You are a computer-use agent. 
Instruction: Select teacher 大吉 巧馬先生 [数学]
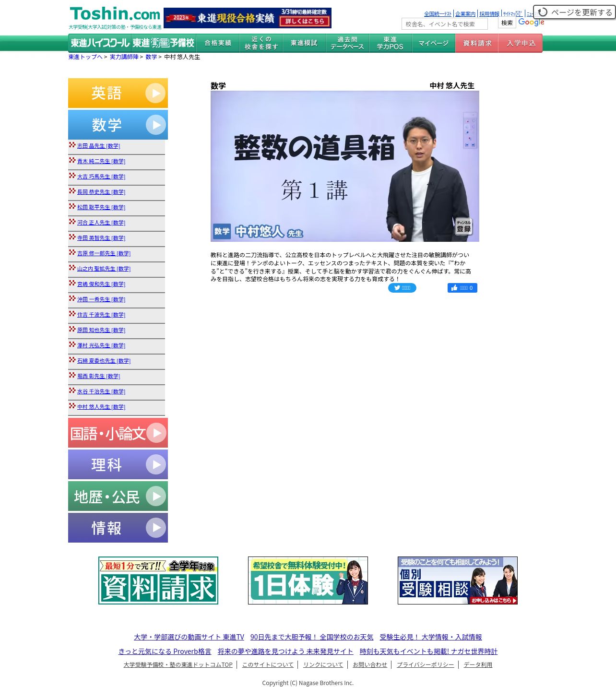101,177
